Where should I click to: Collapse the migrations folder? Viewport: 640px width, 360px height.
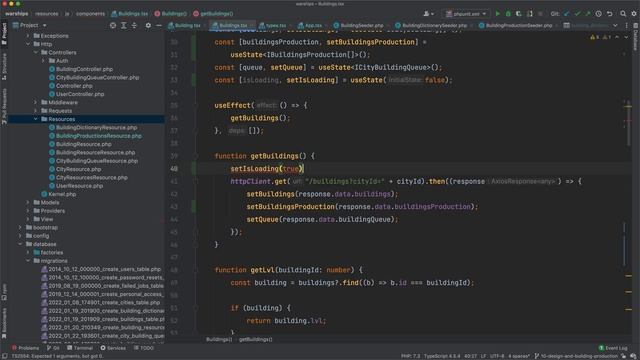28,261
